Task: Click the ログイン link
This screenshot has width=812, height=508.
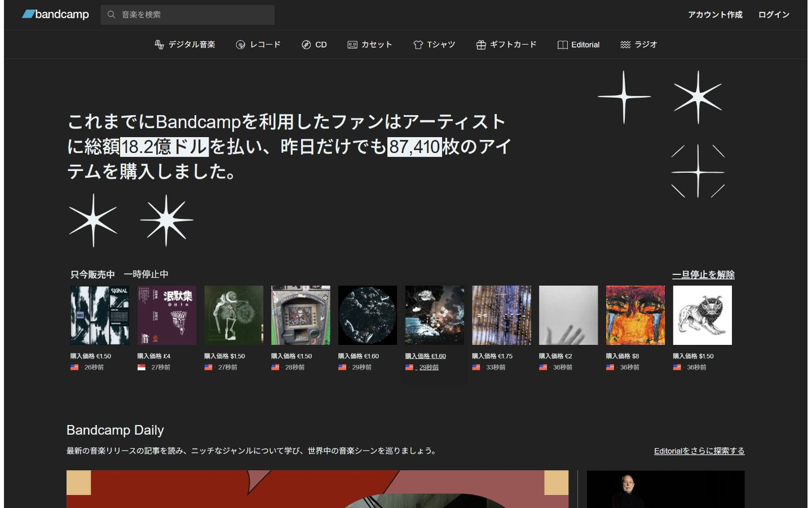Action: click(x=774, y=15)
